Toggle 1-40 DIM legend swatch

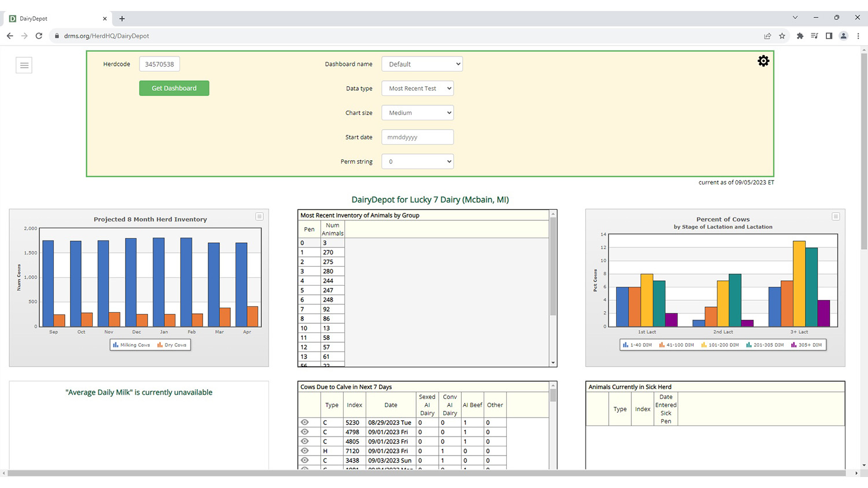pos(626,345)
